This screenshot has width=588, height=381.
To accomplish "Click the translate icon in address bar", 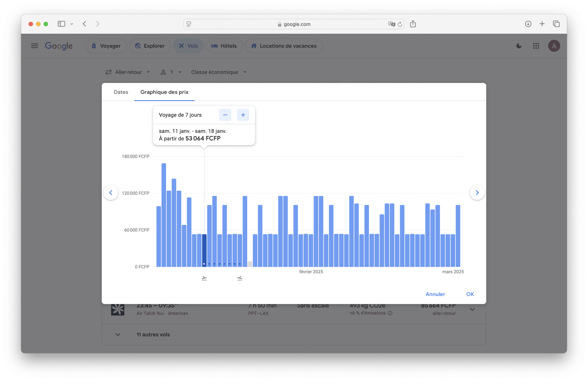I will click(x=391, y=24).
